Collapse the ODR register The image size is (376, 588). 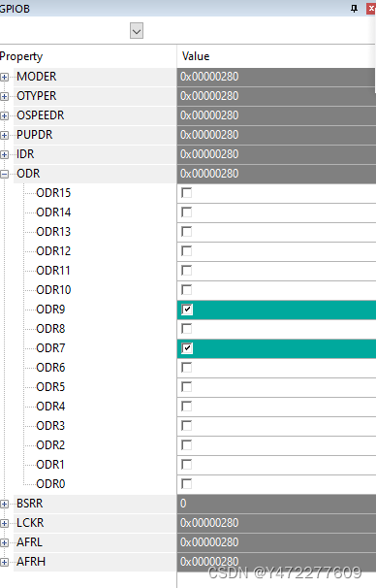click(5, 174)
